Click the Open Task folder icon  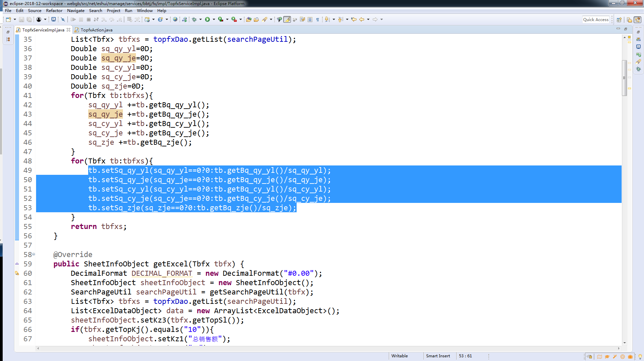point(256,19)
